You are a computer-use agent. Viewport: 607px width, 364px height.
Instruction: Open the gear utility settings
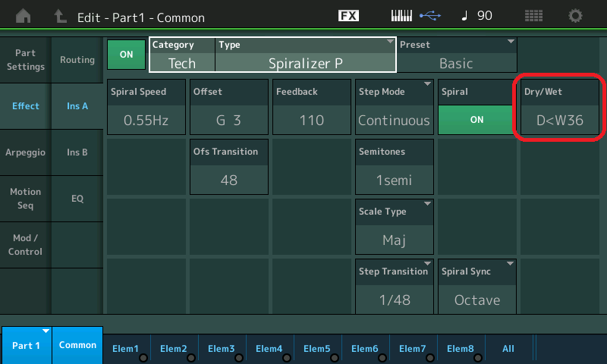pyautogui.click(x=576, y=16)
